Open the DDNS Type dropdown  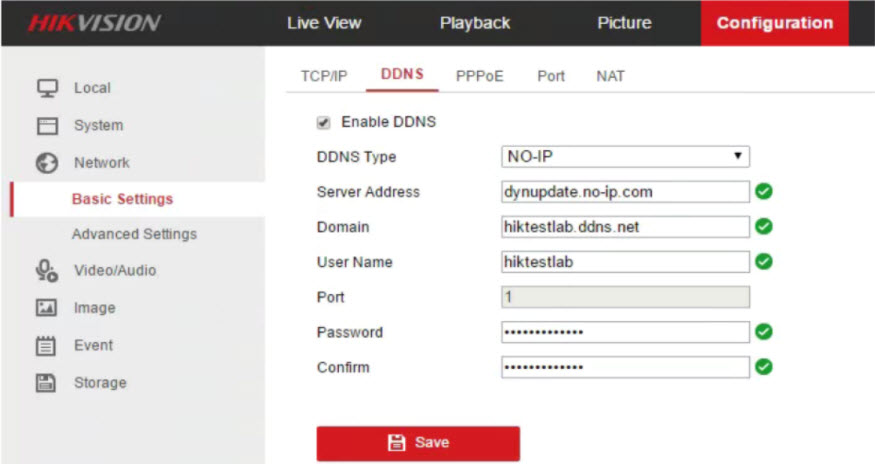(625, 157)
